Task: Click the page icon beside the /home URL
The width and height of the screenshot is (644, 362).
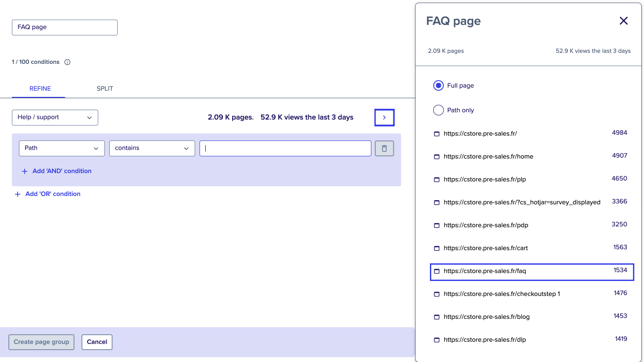Action: [x=437, y=156]
